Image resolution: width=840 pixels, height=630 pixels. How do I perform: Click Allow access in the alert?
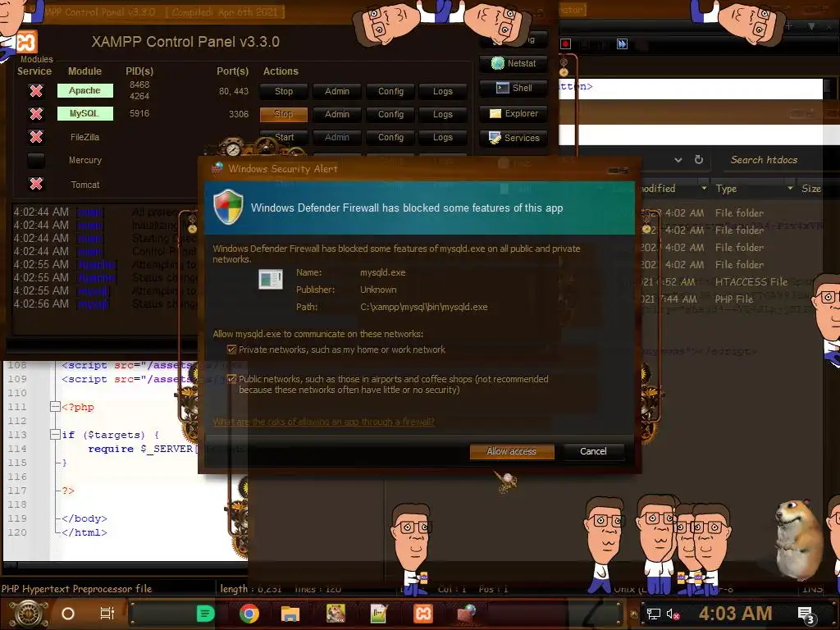click(512, 451)
